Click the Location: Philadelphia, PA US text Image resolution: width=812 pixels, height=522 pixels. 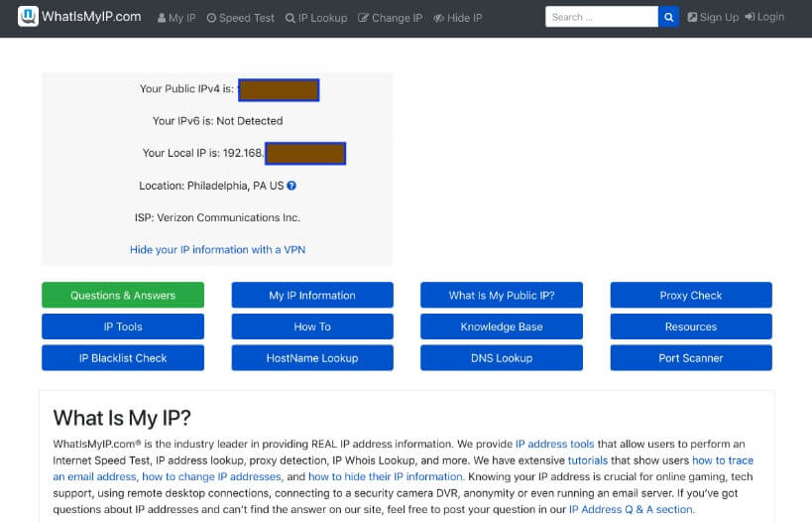[211, 186]
